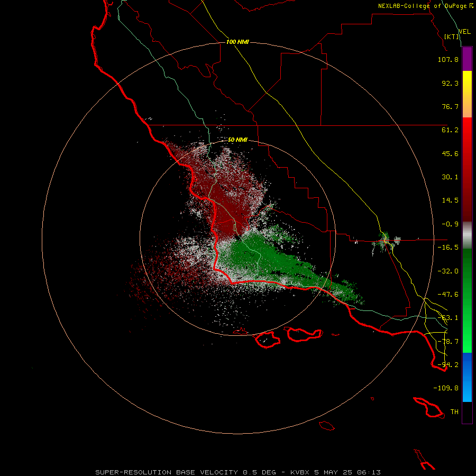476x476 pixels.
Task: Click the small isolated echo east of the rings
Action: (386, 241)
